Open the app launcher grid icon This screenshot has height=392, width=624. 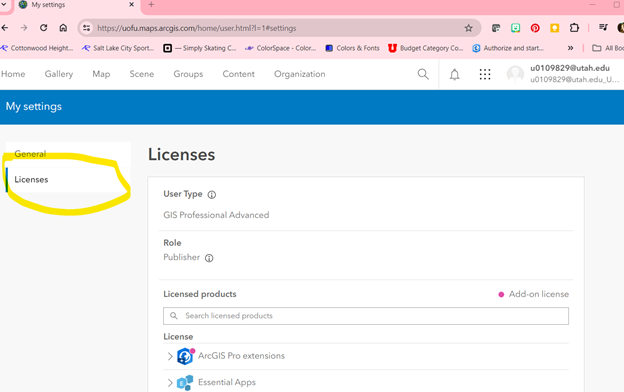(x=485, y=74)
